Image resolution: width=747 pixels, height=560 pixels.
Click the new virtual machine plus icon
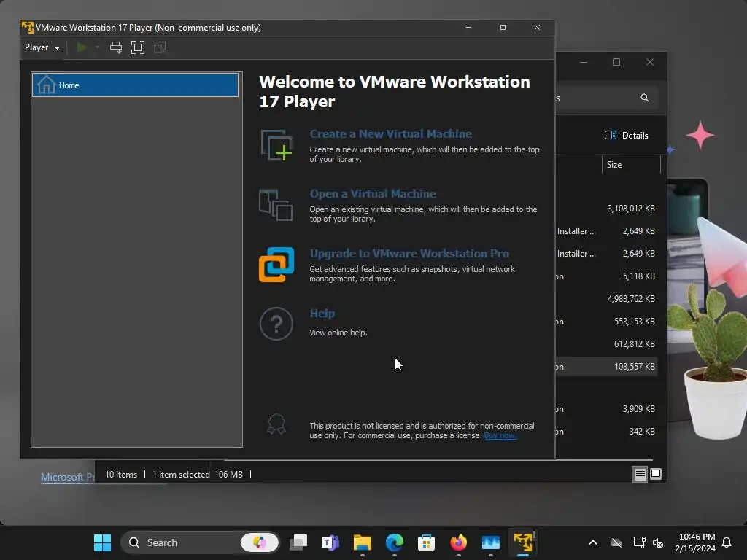pyautogui.click(x=276, y=145)
